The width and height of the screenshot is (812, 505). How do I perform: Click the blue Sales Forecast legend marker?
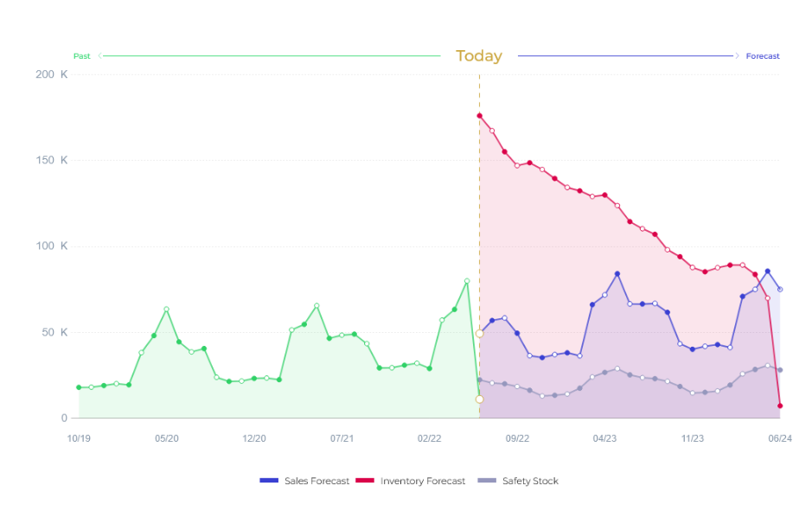(268, 481)
